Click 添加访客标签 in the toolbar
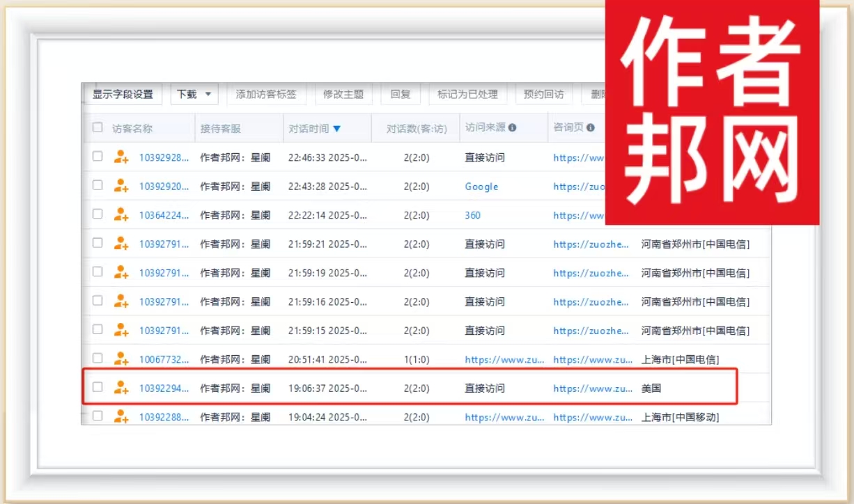The width and height of the screenshot is (854, 504). click(x=266, y=94)
